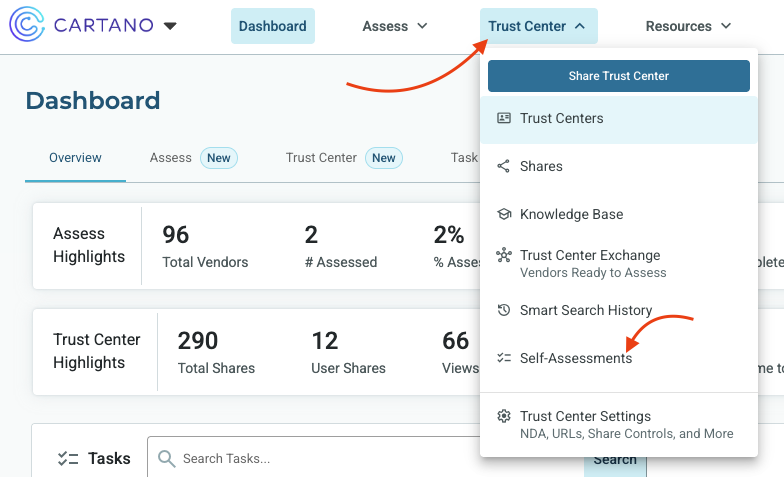Viewport: 784px width, 477px height.
Task: Open Shares from the menu
Action: tap(618, 166)
